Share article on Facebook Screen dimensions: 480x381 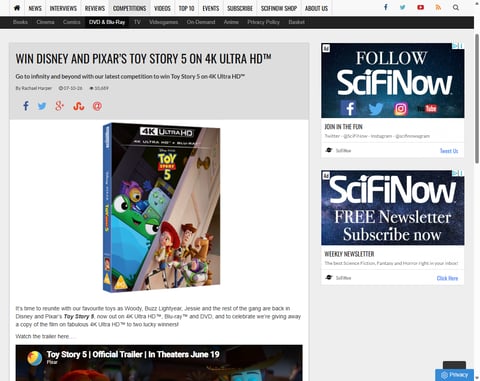(26, 106)
